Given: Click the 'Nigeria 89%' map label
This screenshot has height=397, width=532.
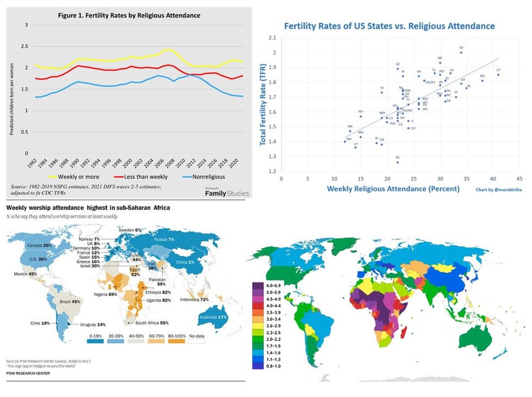Looking at the screenshot, I should point(105,294).
